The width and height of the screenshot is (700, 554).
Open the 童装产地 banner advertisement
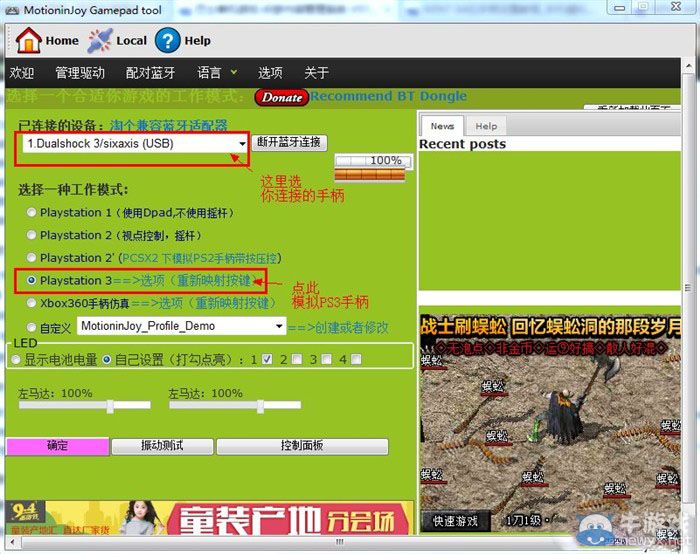point(209,518)
